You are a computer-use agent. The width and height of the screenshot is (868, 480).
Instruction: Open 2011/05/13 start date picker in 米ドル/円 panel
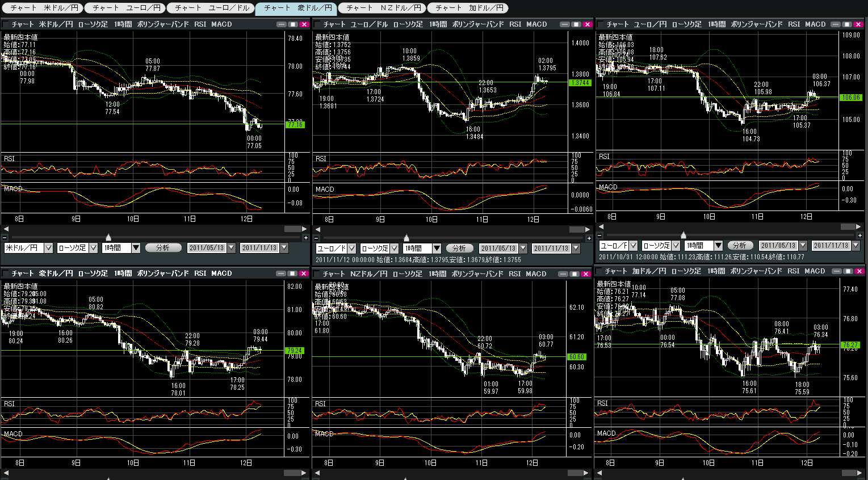(231, 248)
